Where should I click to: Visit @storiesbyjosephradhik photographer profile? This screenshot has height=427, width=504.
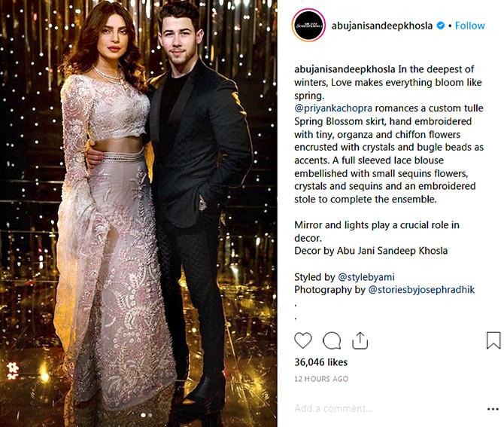(421, 290)
